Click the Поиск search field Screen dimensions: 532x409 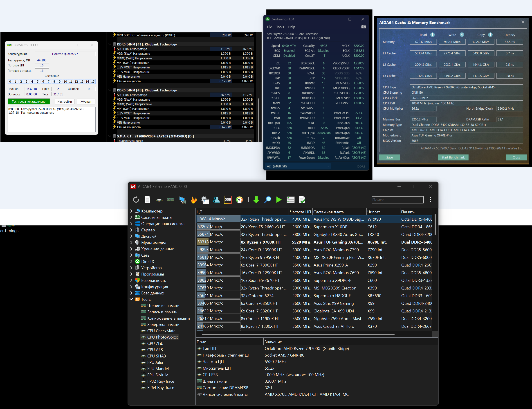point(397,200)
